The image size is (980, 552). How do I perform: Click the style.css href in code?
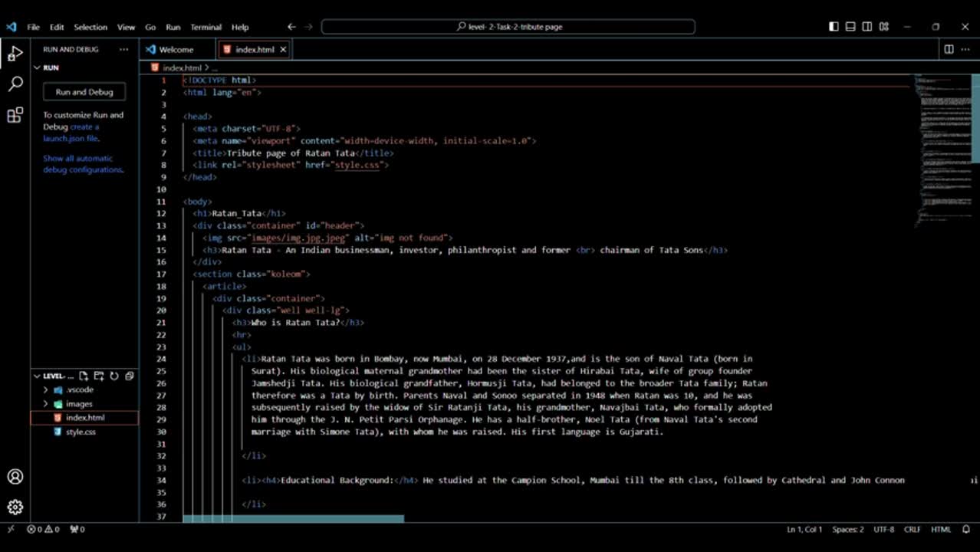click(357, 165)
